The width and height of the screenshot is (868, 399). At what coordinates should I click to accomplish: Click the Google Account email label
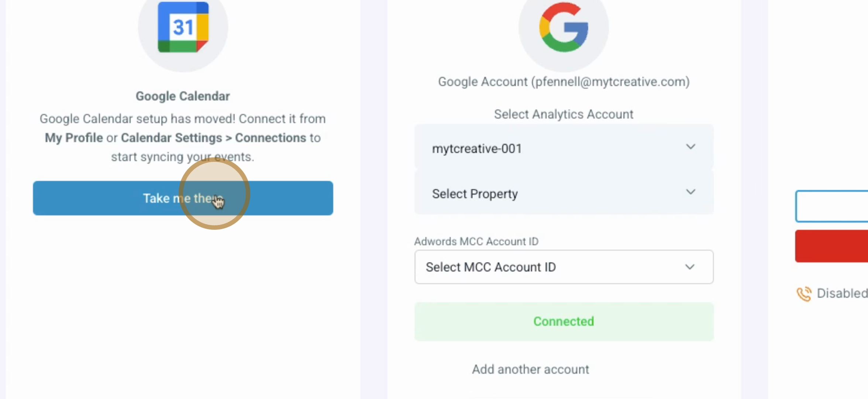pos(564,82)
